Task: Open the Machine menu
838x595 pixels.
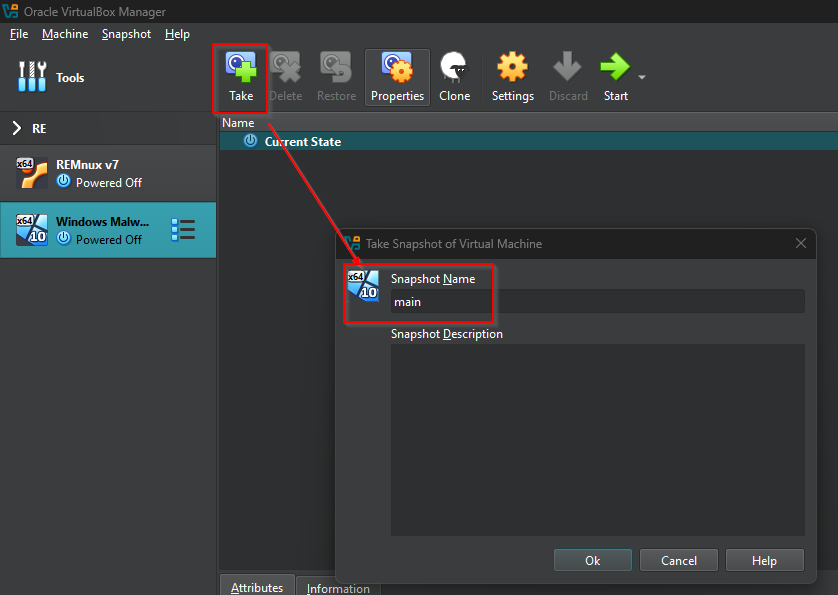Action: [65, 34]
